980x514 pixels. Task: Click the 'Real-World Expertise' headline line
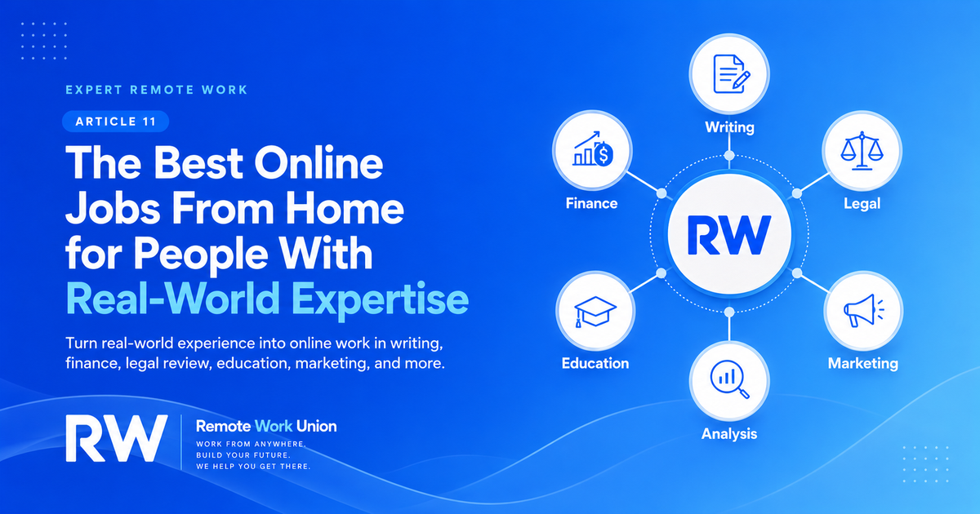pos(267,299)
